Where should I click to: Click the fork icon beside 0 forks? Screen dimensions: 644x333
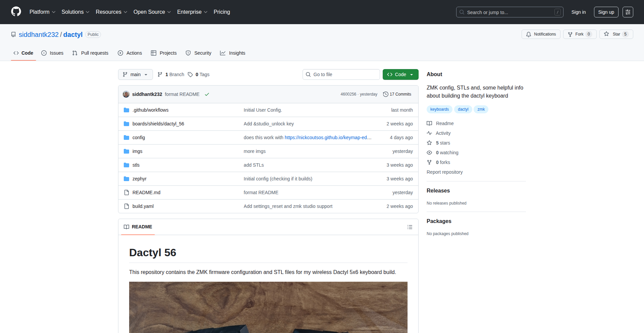click(429, 162)
